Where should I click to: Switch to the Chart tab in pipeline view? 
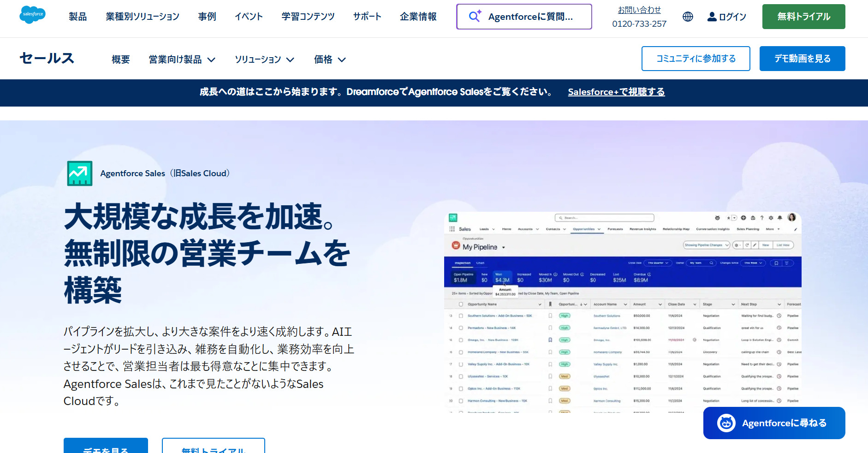pos(481,263)
